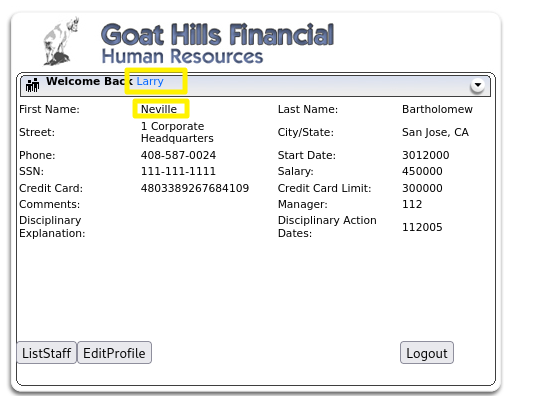This screenshot has height=406, width=543.
Task: Click disciplinary action date 112005
Action: coord(422,227)
